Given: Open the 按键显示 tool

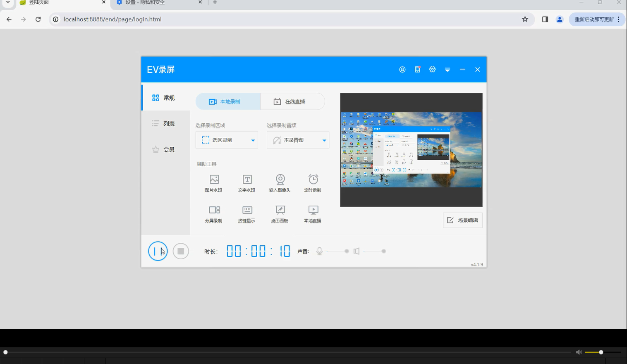Looking at the screenshot, I should click(247, 214).
